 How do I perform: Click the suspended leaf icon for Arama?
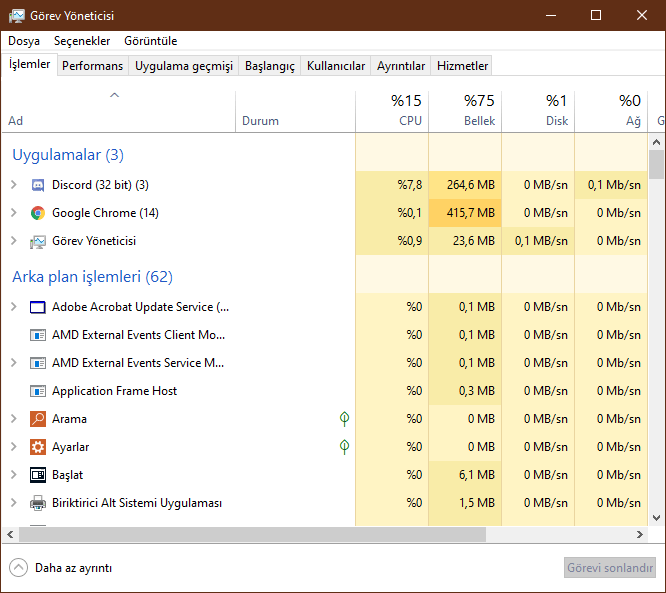point(344,419)
